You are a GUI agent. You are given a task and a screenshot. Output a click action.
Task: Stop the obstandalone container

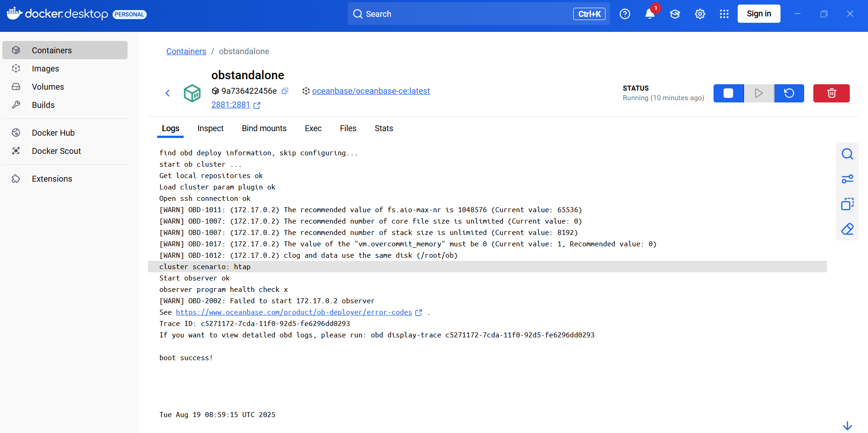(728, 93)
